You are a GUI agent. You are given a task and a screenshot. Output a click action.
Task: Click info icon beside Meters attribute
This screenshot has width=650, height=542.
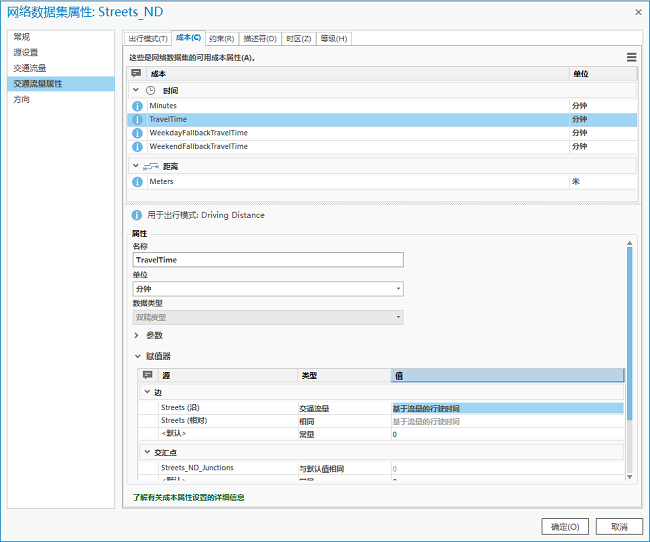point(137,182)
